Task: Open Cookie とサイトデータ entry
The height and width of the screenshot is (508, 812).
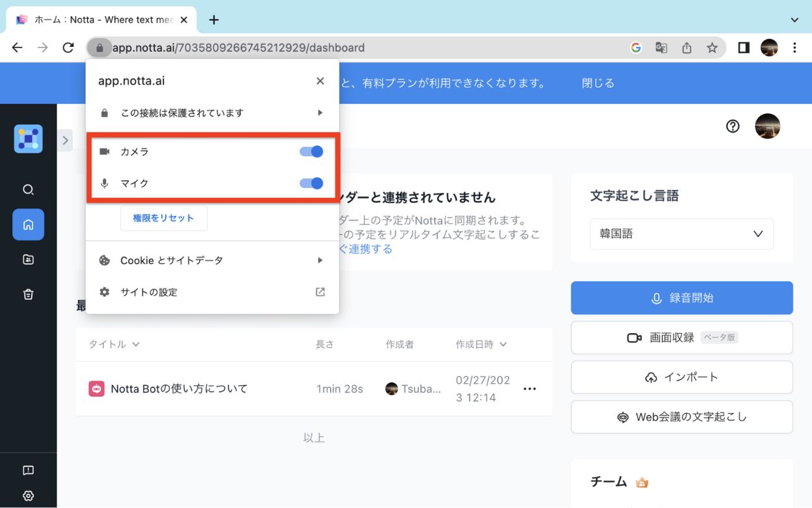Action: [212, 260]
